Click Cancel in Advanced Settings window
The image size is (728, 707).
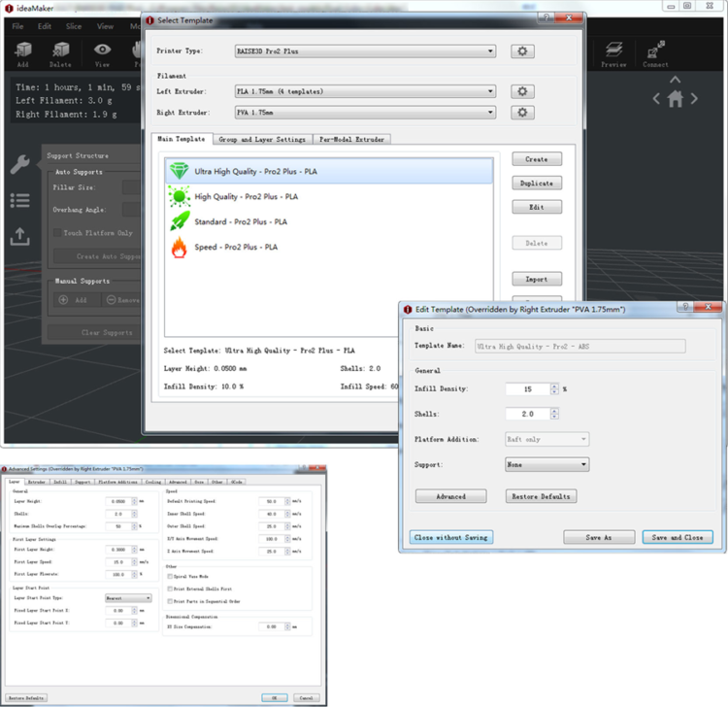(307, 697)
